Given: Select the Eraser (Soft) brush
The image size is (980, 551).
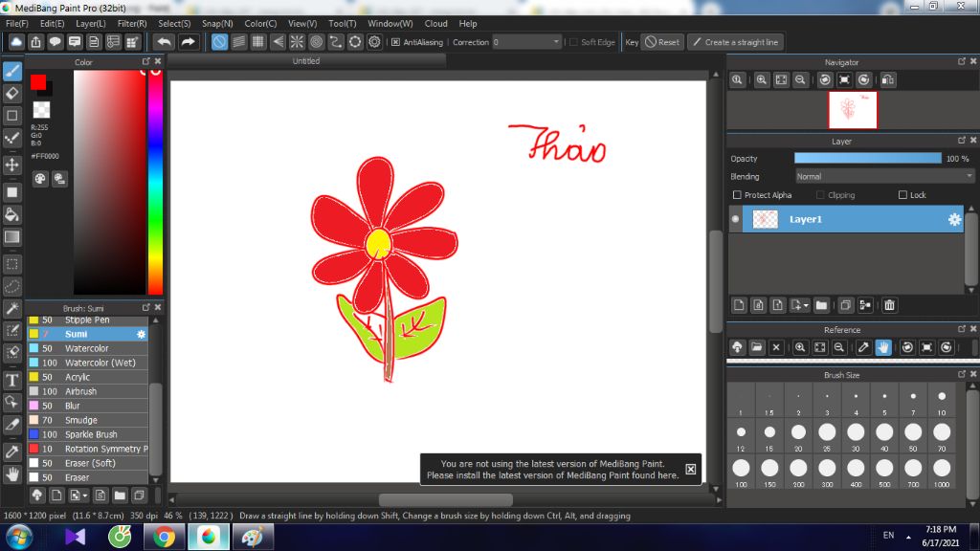Looking at the screenshot, I should pos(87,463).
